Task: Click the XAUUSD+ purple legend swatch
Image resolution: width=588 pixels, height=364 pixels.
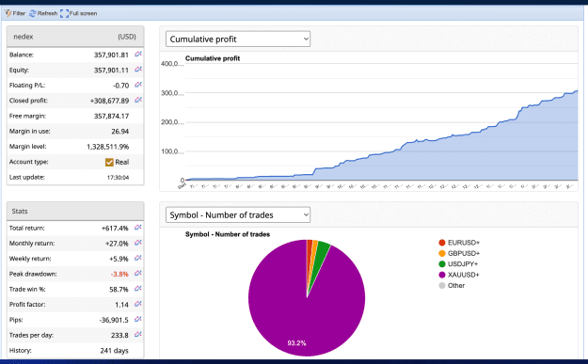Action: point(442,275)
